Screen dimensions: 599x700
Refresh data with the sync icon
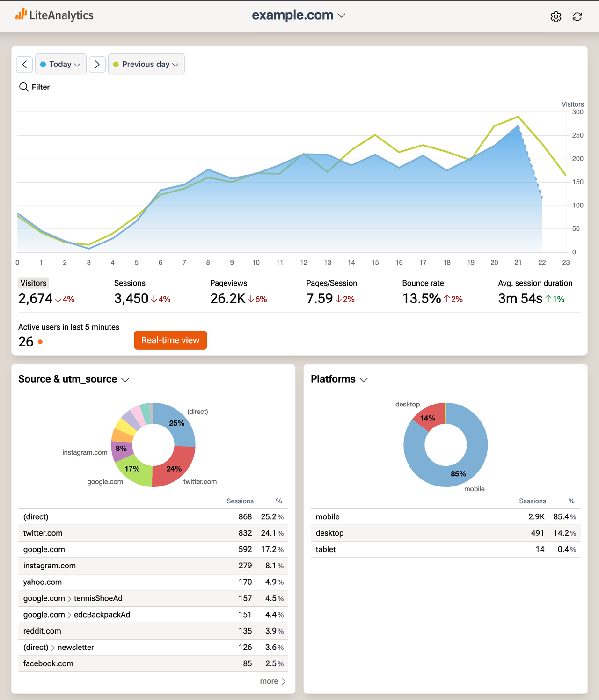point(577,16)
